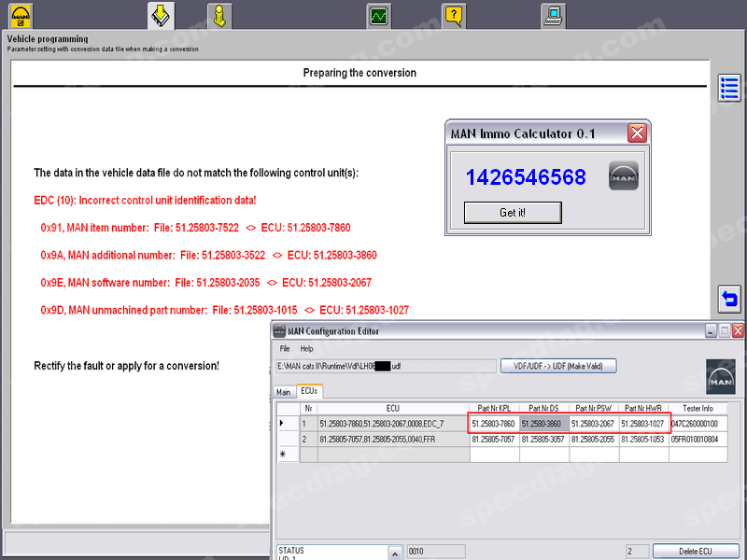Click the Delete ECU button

click(x=696, y=552)
